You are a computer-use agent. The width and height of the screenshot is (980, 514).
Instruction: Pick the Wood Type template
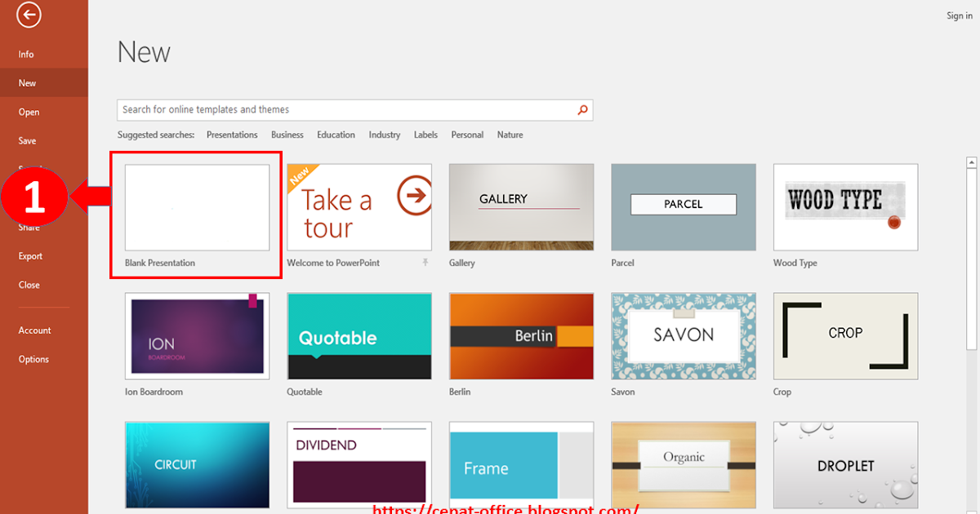845,207
